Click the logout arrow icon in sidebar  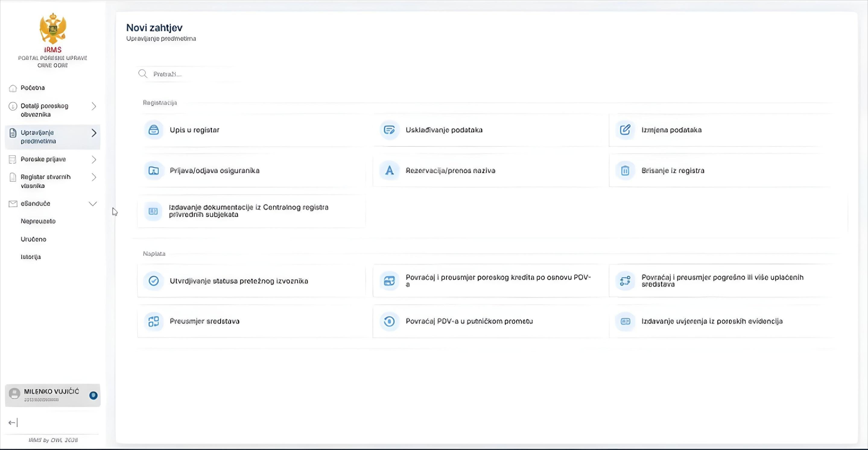click(x=12, y=422)
